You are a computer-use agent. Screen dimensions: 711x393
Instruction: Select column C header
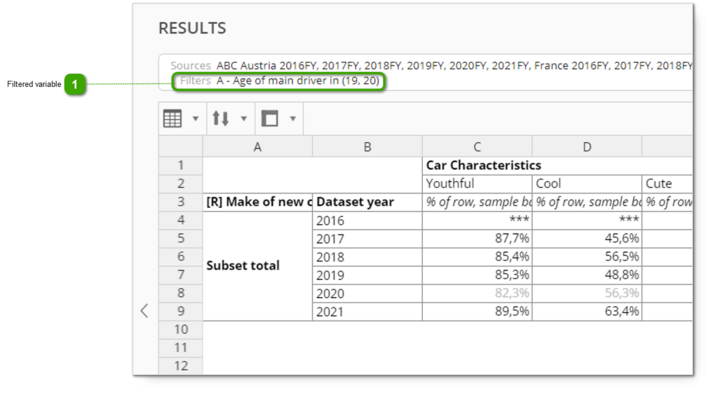477,147
